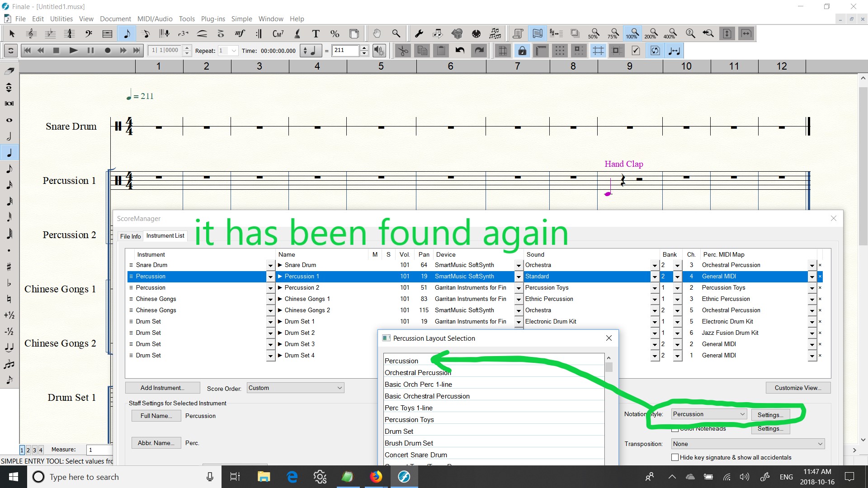
Task: Expand the Score Order dropdown
Action: 296,388
